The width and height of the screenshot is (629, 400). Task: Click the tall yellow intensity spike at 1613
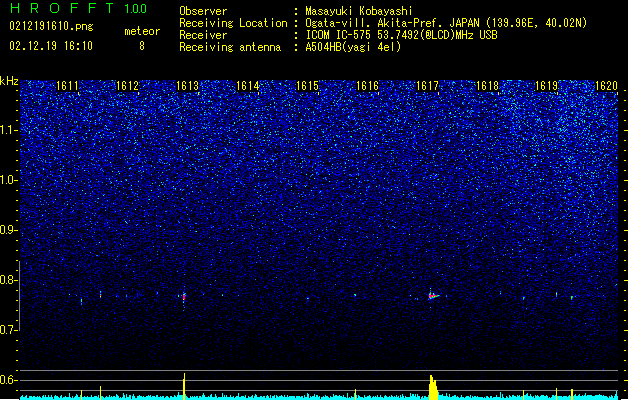[184, 386]
